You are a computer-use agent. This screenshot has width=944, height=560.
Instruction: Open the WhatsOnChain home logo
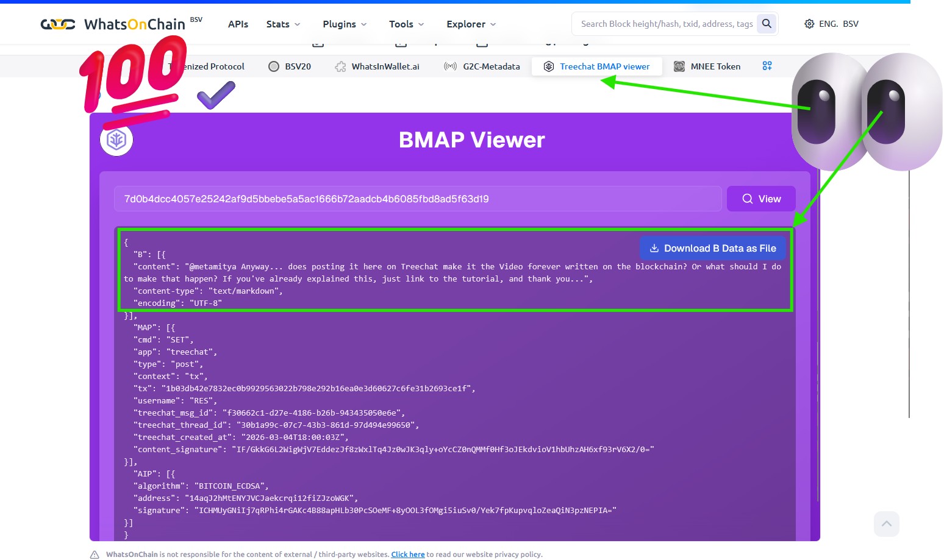click(121, 24)
